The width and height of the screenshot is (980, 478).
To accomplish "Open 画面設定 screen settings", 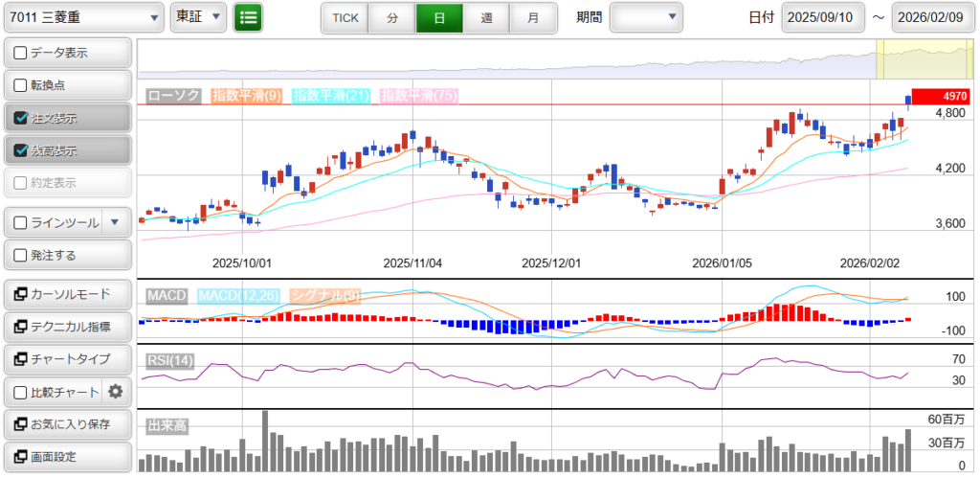I will [67, 457].
